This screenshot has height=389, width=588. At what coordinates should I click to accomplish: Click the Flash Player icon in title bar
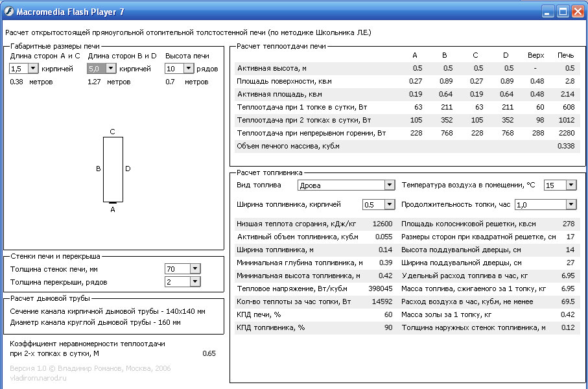pyautogui.click(x=8, y=12)
